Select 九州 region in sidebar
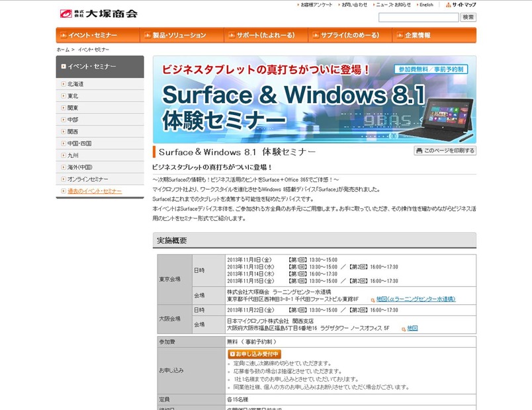Screen dimensions: 532x410 100,155
